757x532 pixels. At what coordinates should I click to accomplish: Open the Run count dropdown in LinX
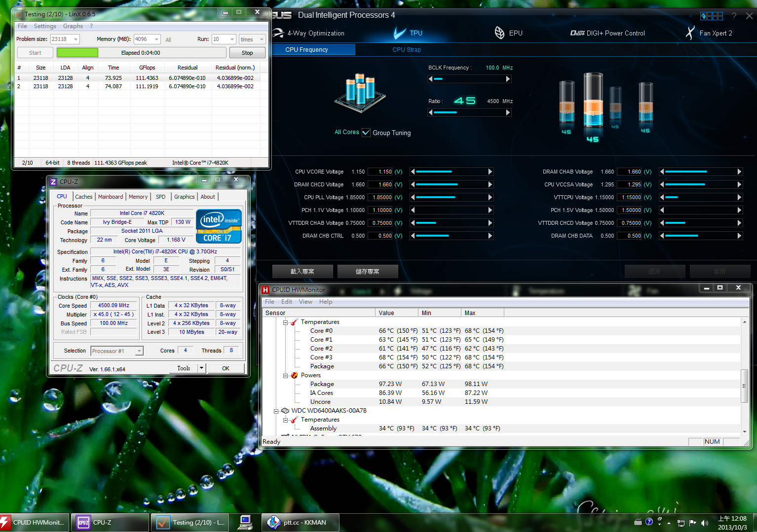pyautogui.click(x=232, y=39)
